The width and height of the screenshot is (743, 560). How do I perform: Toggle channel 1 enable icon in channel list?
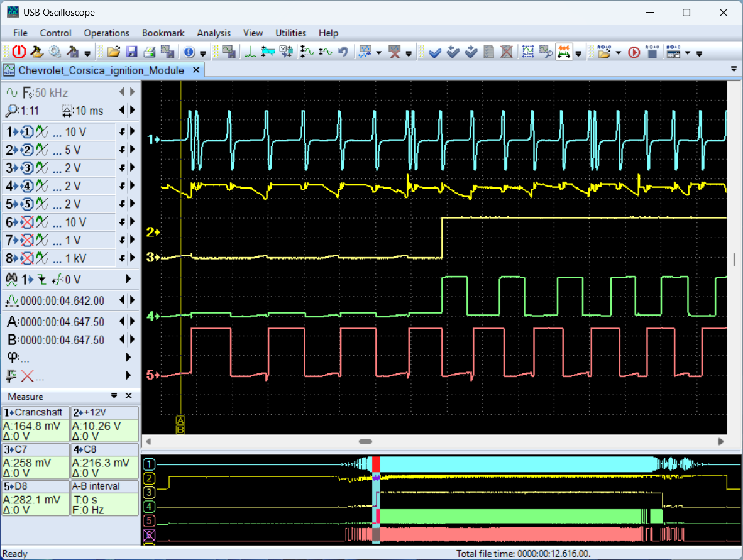[x=27, y=132]
